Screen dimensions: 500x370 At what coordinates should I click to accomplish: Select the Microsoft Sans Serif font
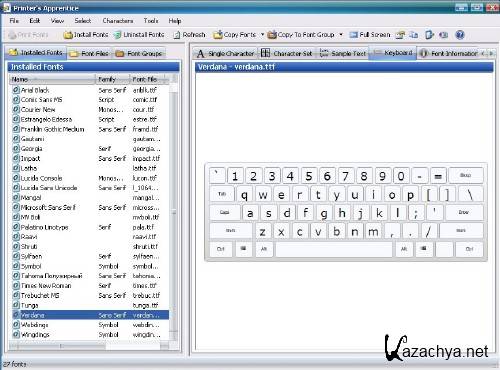tap(90, 207)
